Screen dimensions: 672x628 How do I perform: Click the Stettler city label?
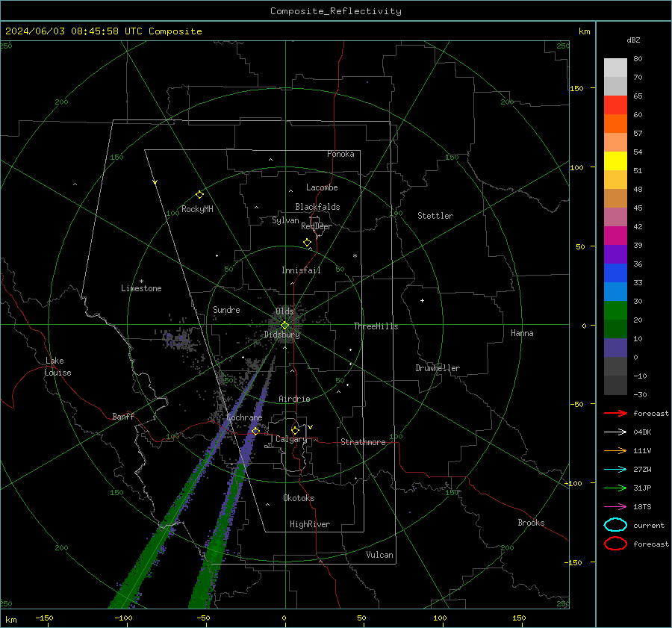pyautogui.click(x=435, y=216)
